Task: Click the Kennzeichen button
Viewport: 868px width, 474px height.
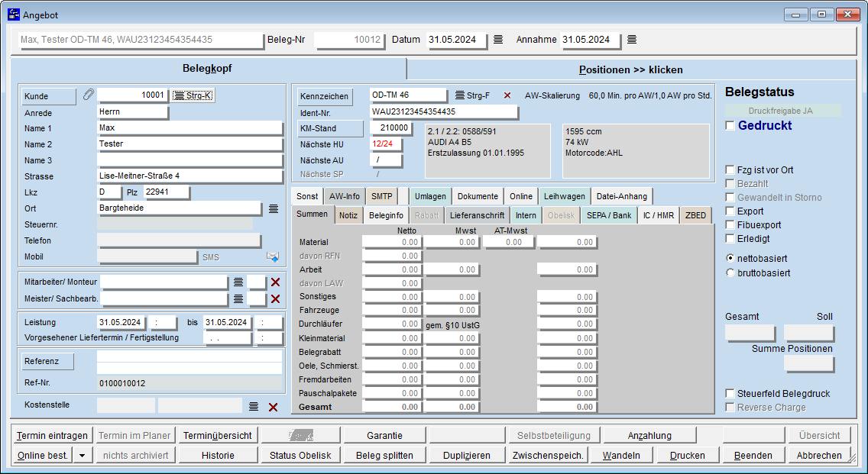Action: pyautogui.click(x=325, y=96)
